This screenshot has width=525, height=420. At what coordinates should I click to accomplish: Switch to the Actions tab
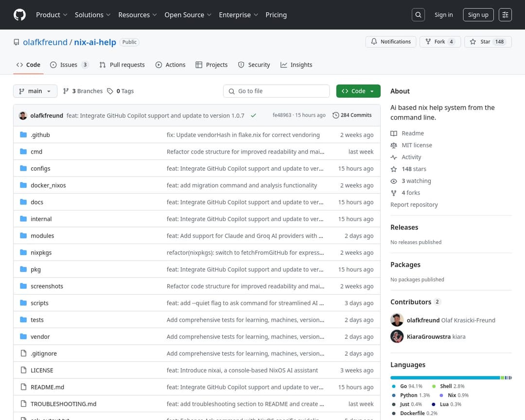[x=171, y=65]
